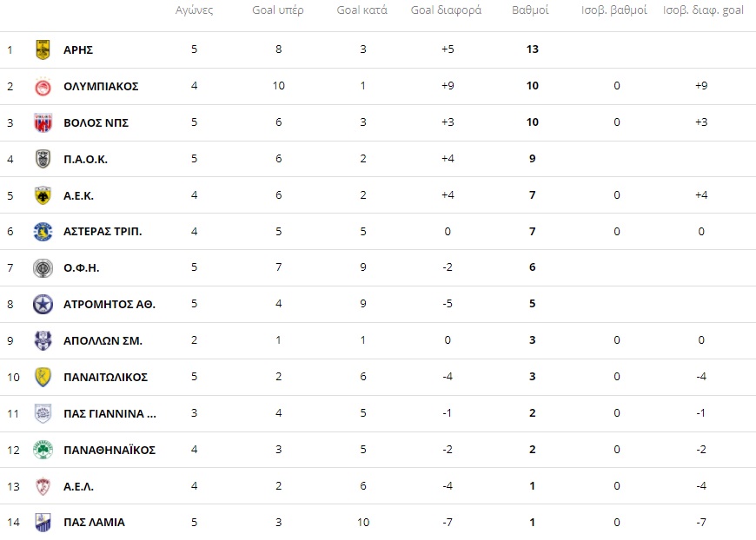Click the ΒΟΛΟΣ ΝΠΣ team logo
Screen dimensions: 756x540
[43, 122]
